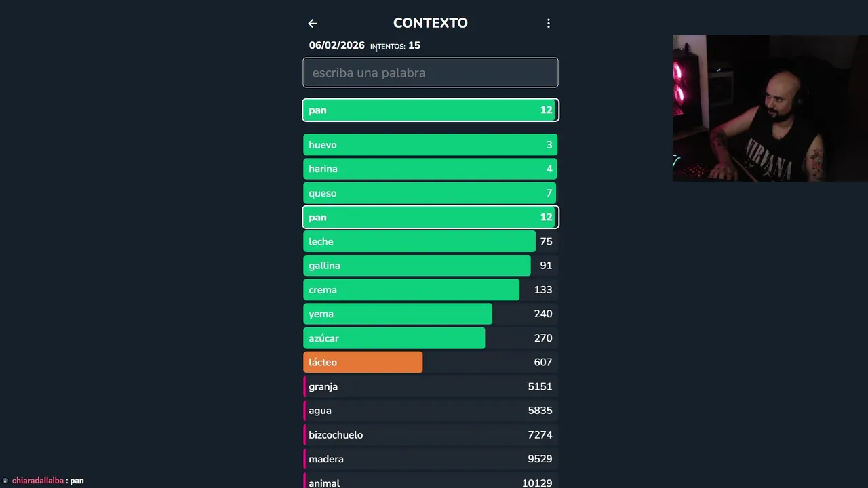868x488 pixels.
Task: Click the orange 'lácteo' bar
Action: tap(363, 363)
